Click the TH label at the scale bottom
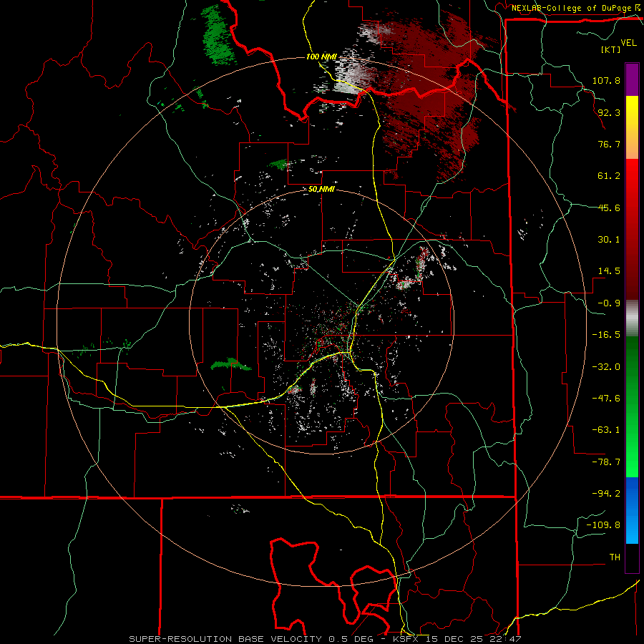Viewport: 644px width, 644px height. pyautogui.click(x=615, y=557)
